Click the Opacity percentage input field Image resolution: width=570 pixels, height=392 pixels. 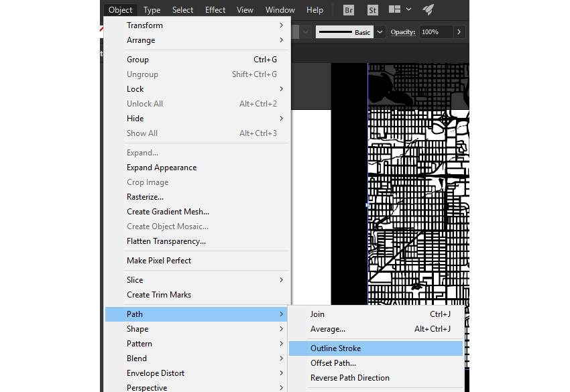point(435,32)
